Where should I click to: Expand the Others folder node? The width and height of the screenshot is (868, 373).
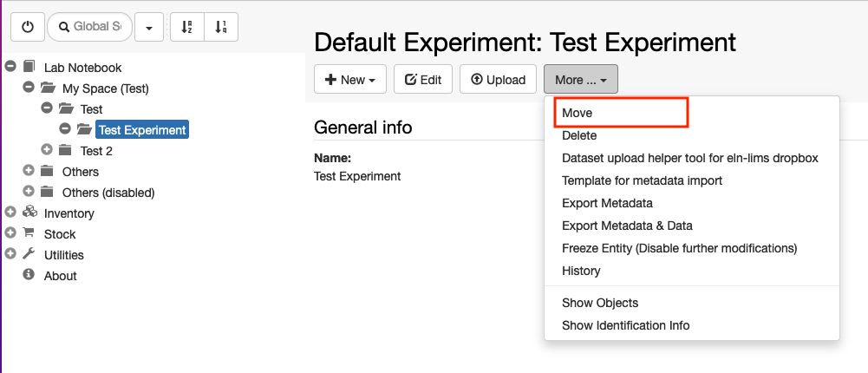click(x=29, y=170)
